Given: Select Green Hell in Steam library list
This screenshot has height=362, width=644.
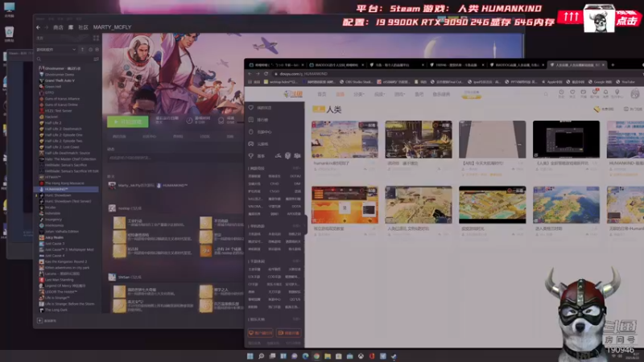Looking at the screenshot, I should click(53, 87).
